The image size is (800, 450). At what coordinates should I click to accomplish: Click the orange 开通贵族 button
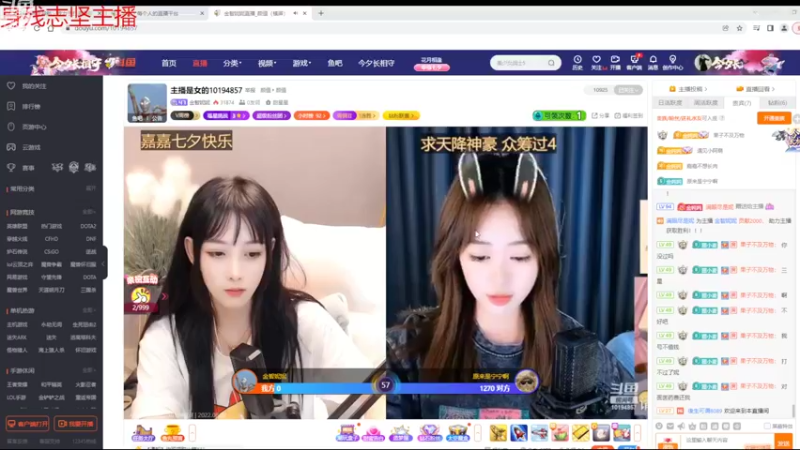coord(774,118)
